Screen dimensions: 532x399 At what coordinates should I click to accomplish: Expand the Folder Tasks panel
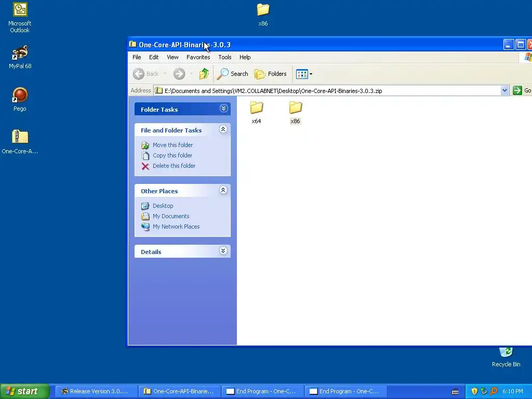[223, 109]
